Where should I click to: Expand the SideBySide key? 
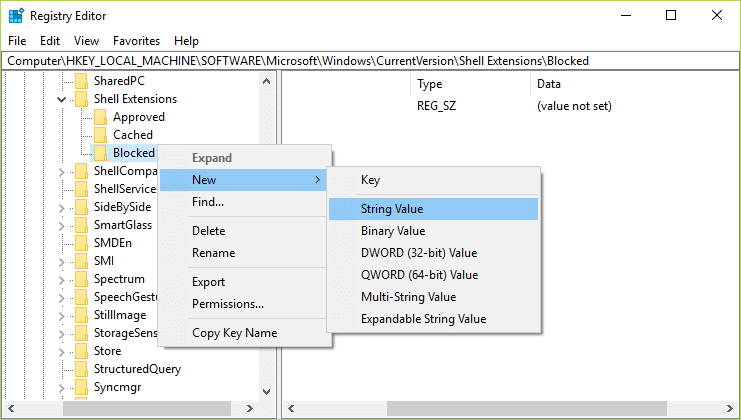[61, 207]
